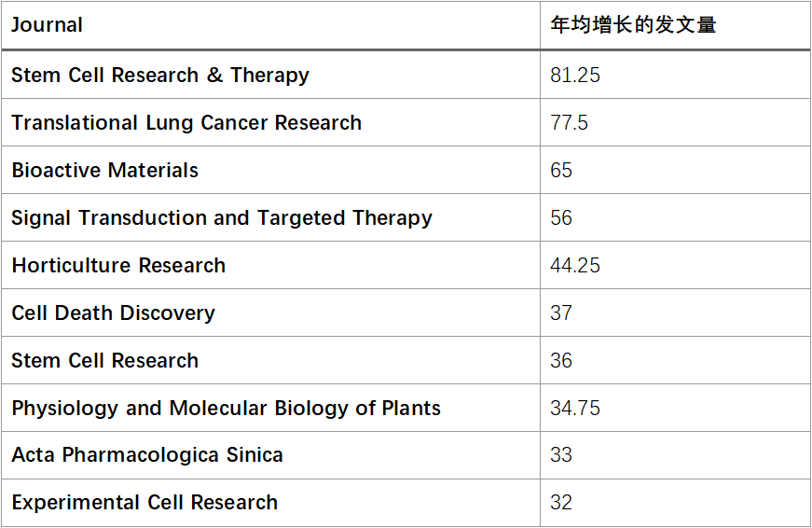812x528 pixels.
Task: Click the value 44.25
Action: click(575, 265)
